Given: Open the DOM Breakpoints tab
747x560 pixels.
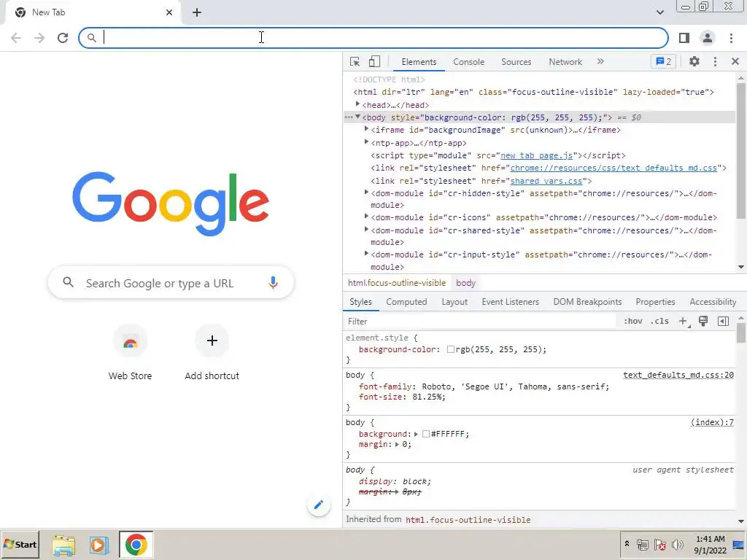Looking at the screenshot, I should point(587,302).
